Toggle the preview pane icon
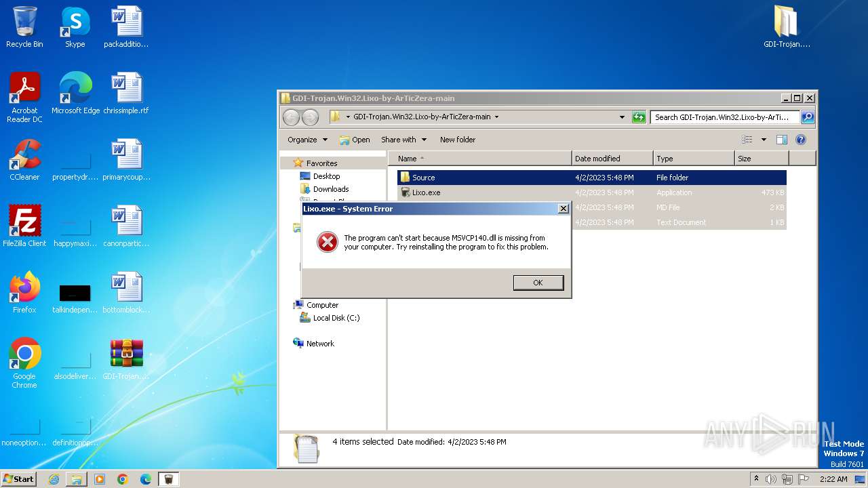Screen dimensions: 868x488 (x=781, y=140)
